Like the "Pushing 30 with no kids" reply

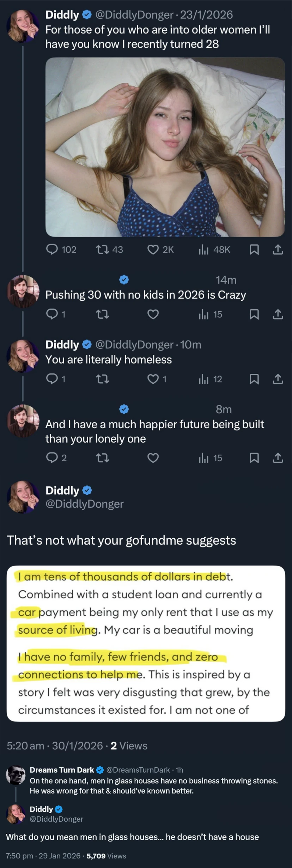153,314
